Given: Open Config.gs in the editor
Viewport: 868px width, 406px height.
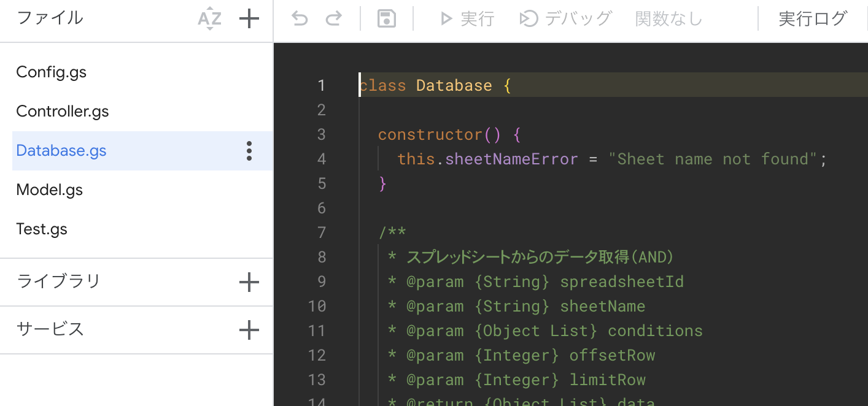Looking at the screenshot, I should pos(52,72).
